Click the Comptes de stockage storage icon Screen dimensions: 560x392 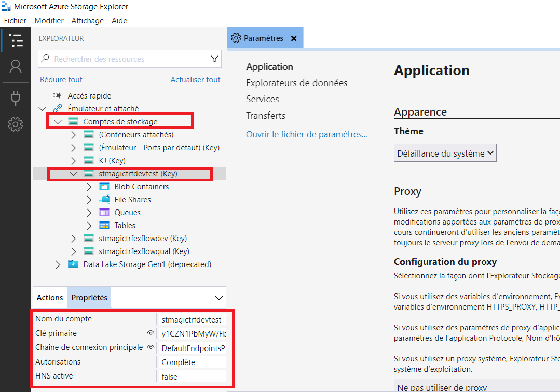(73, 122)
